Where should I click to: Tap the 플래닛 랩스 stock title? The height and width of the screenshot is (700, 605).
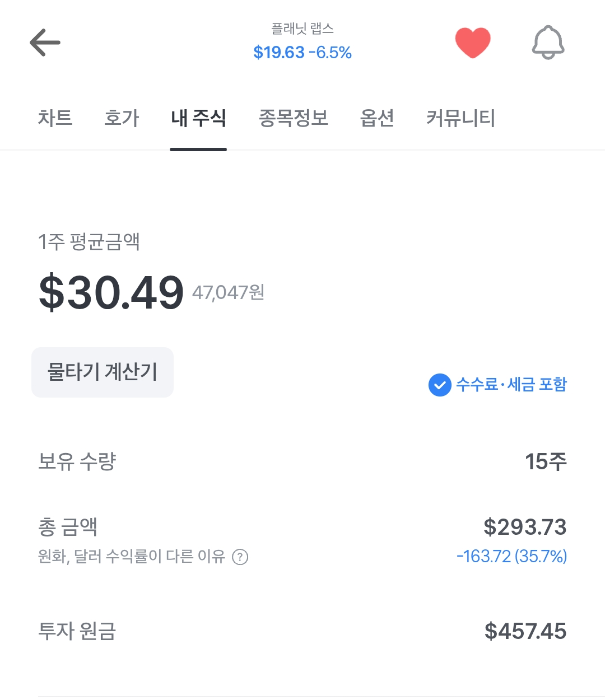[302, 29]
